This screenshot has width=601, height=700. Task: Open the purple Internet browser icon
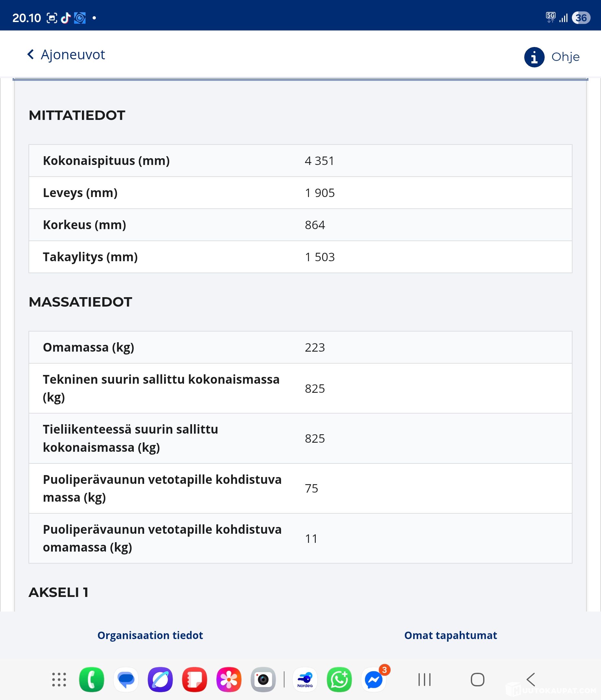coord(160,679)
